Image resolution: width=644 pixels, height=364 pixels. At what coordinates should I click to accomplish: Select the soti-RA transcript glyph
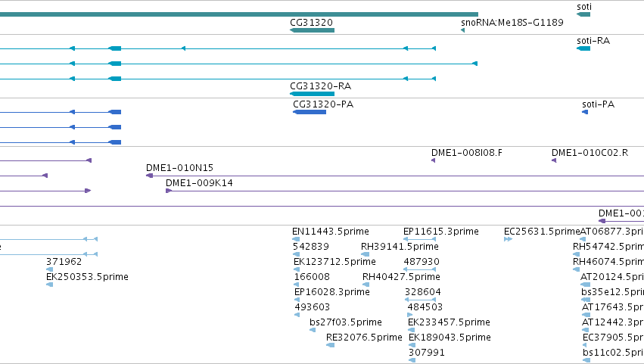tap(583, 48)
